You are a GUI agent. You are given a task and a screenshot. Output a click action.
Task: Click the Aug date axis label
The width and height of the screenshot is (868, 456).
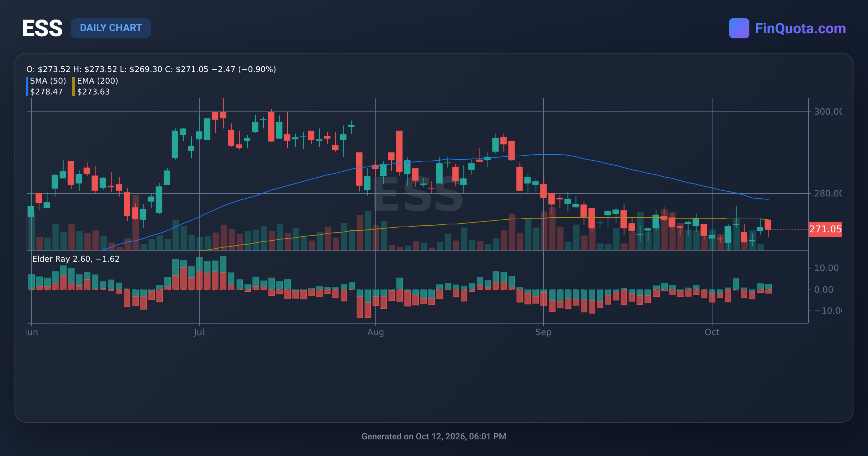tap(375, 332)
